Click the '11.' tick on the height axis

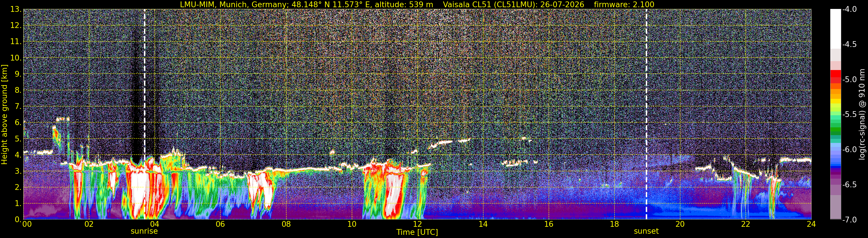tap(16, 42)
